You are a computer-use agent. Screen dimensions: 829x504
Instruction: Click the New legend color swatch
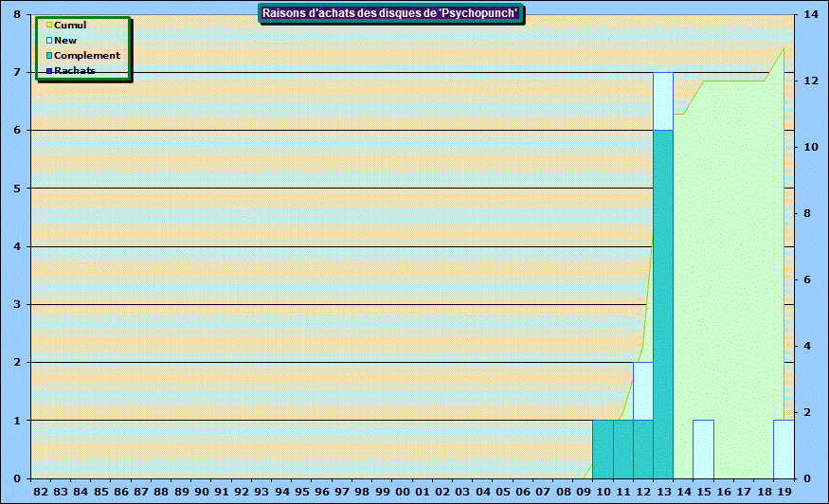point(48,41)
